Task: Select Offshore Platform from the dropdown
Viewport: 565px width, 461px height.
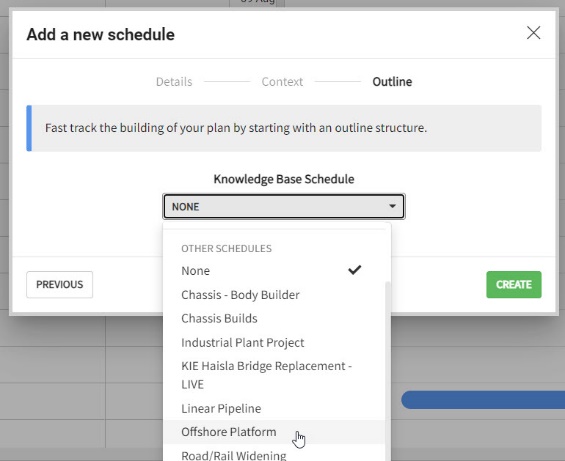Action: pyautogui.click(x=274, y=432)
